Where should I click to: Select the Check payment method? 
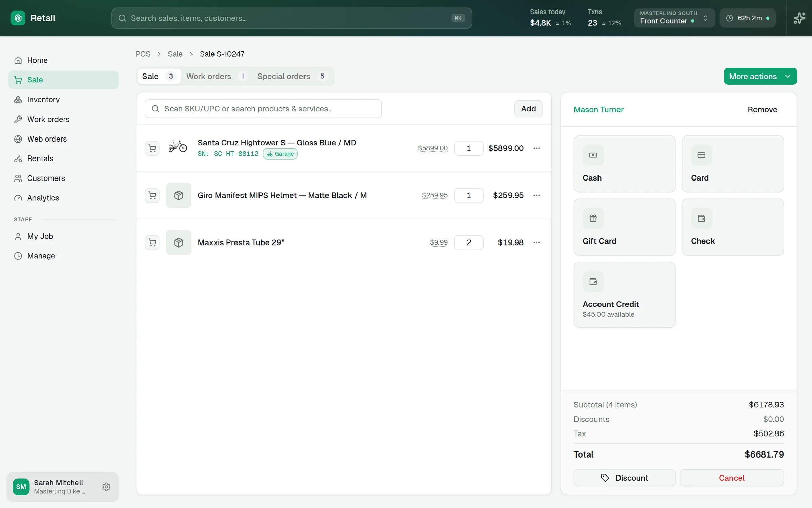[x=733, y=227]
